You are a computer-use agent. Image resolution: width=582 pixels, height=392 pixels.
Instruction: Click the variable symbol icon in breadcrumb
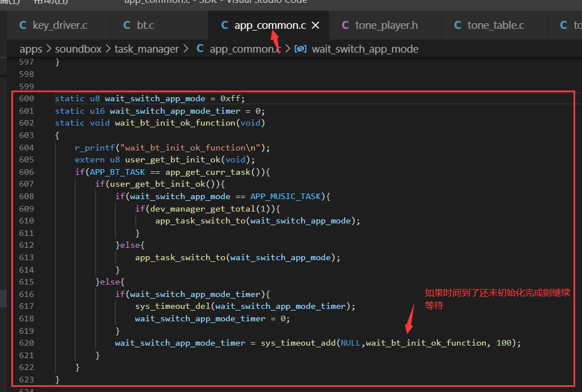click(x=300, y=49)
